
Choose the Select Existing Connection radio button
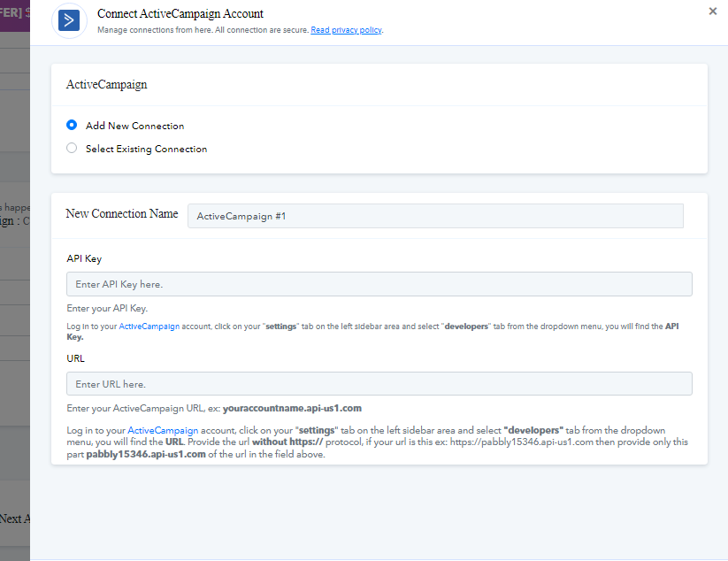click(72, 148)
